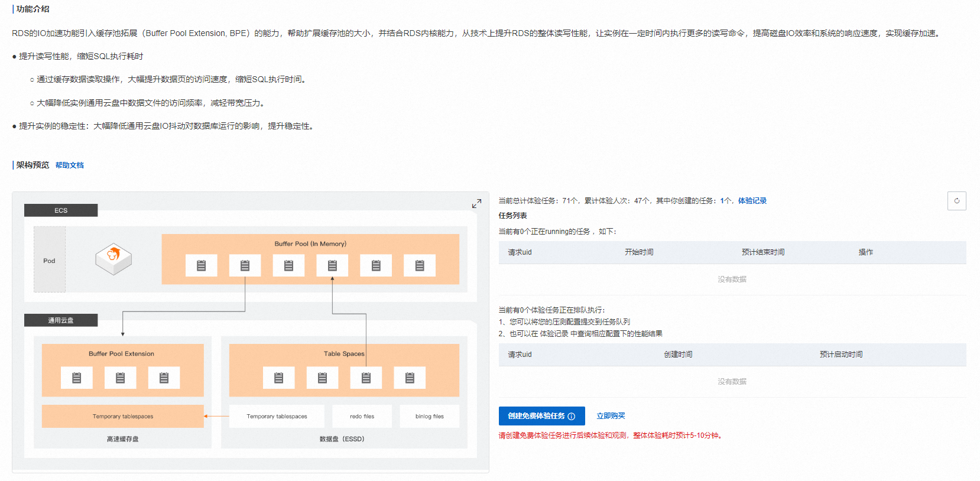The height and width of the screenshot is (481, 980).
Task: Click the Buffer Pool (In Memory) title
Action: pos(310,243)
